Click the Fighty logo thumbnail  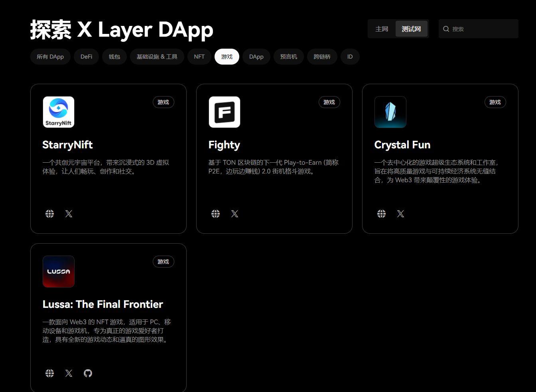point(225,112)
